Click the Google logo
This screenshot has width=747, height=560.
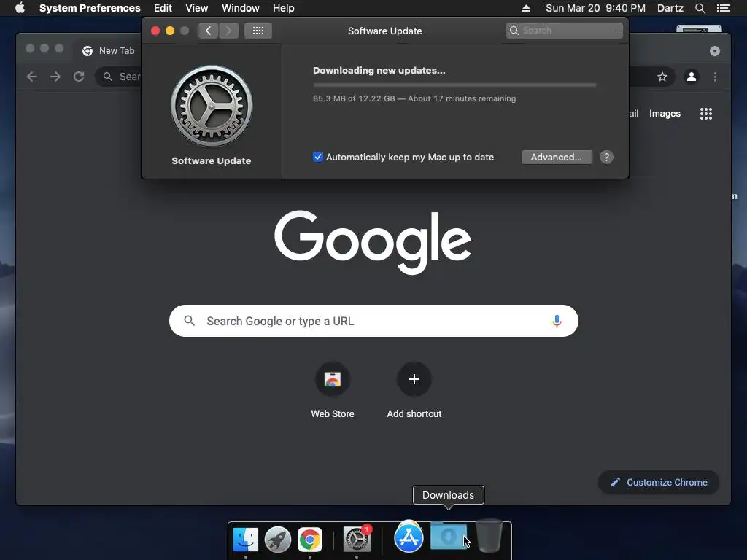point(373,242)
